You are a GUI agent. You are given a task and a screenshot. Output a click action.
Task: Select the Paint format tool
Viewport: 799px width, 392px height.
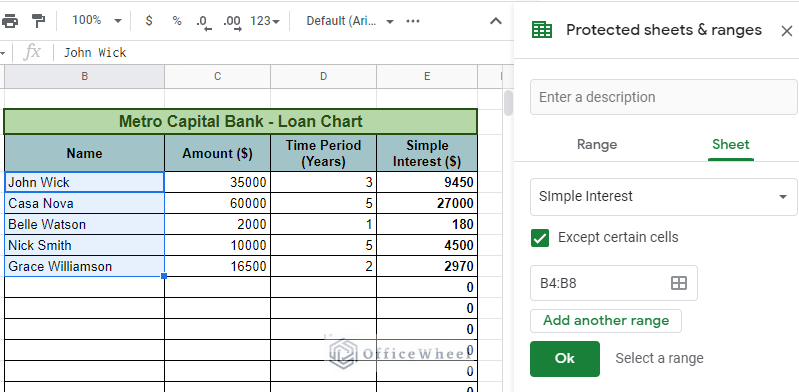click(38, 21)
